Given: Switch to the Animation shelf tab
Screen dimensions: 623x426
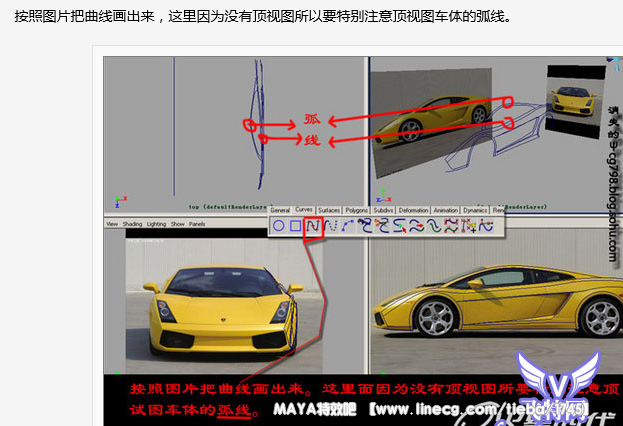Looking at the screenshot, I should [446, 211].
